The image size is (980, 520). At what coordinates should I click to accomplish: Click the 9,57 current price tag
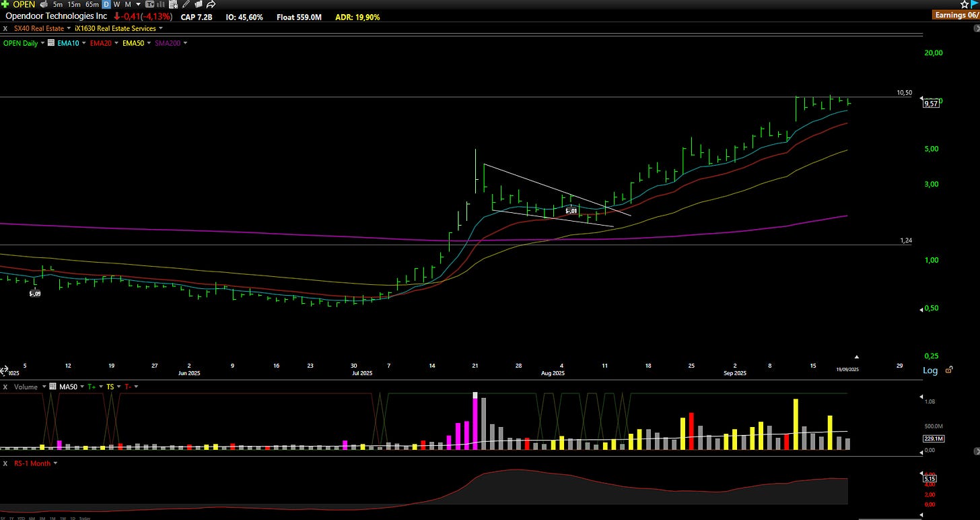(931, 103)
